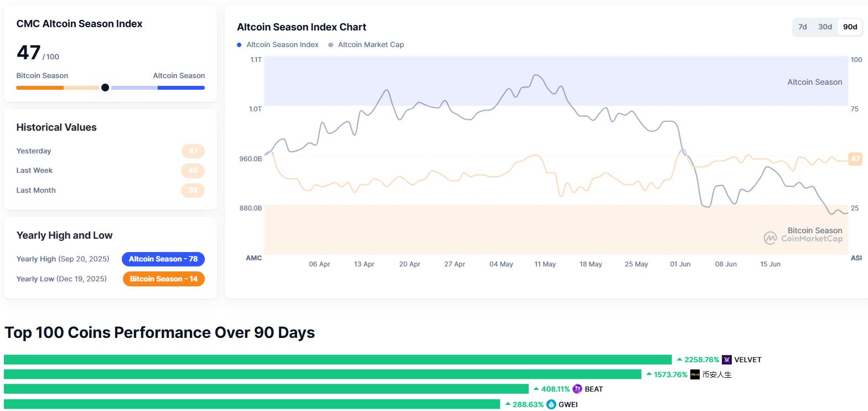Click the Bitcoin Season - 14 badge
The image size is (868, 411).
coord(164,279)
